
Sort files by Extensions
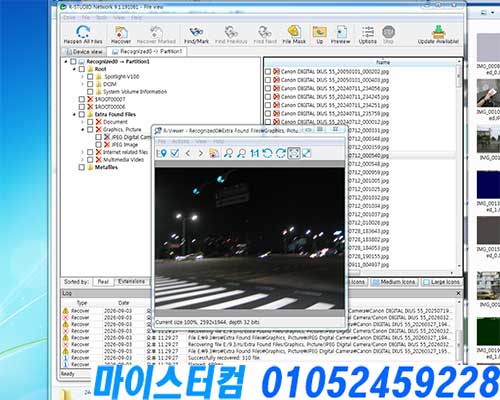pos(132,282)
